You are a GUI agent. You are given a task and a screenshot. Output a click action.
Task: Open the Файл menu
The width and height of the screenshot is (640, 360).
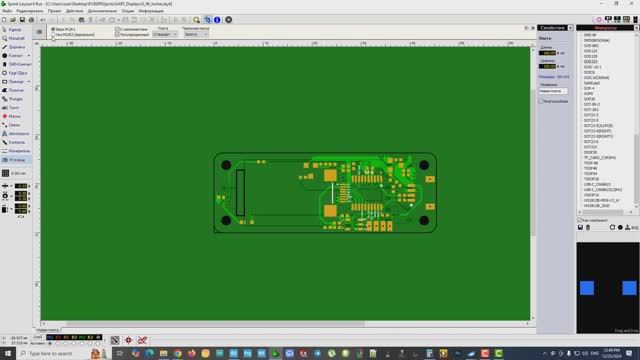pyautogui.click(x=7, y=11)
